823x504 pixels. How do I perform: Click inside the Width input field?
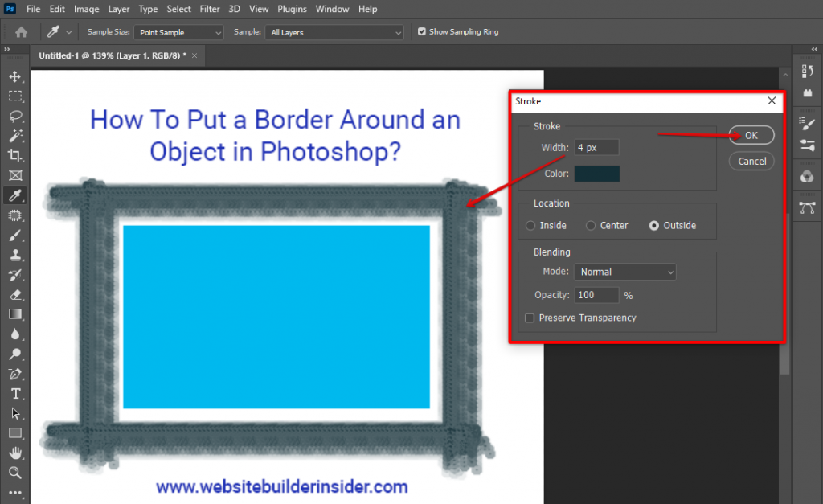[596, 147]
